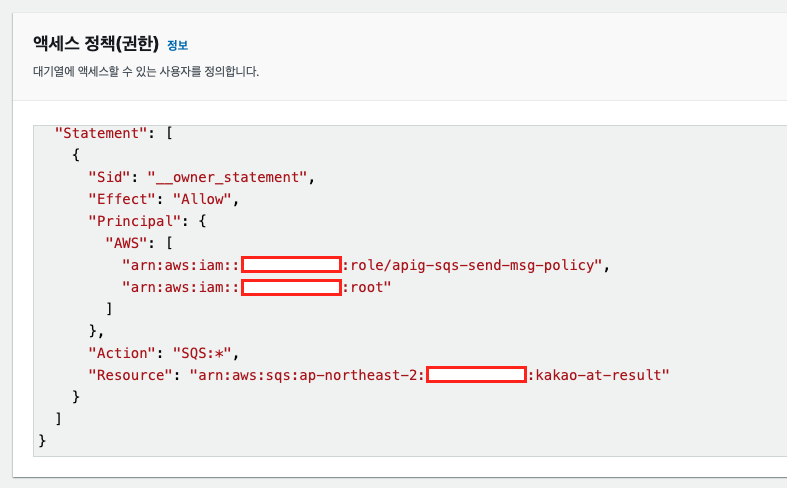Click the 대기열에 액세스할 수 있는 사용자 description text
The height and width of the screenshot is (488, 787).
coord(146,72)
